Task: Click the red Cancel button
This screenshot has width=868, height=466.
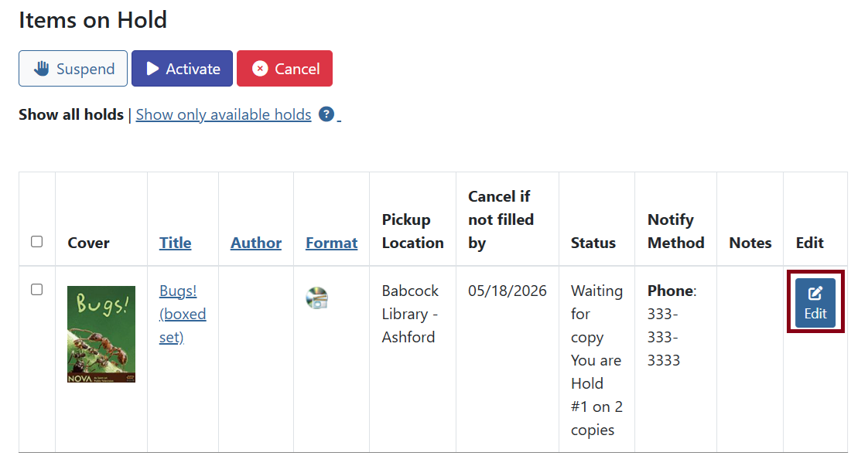Action: (x=285, y=69)
